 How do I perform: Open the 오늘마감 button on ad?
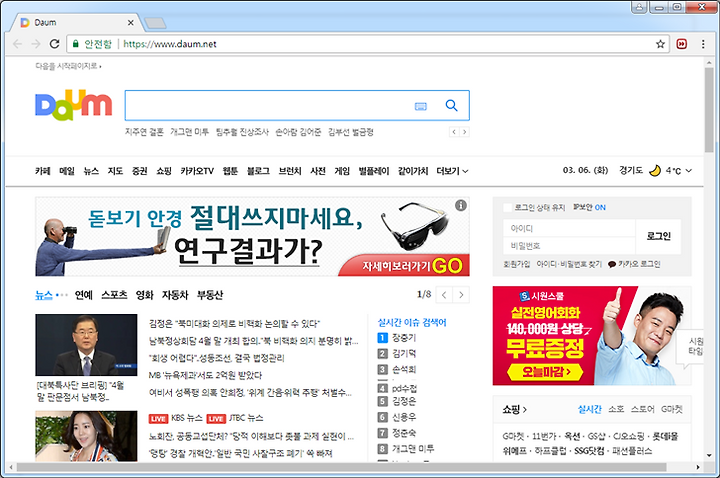click(546, 372)
